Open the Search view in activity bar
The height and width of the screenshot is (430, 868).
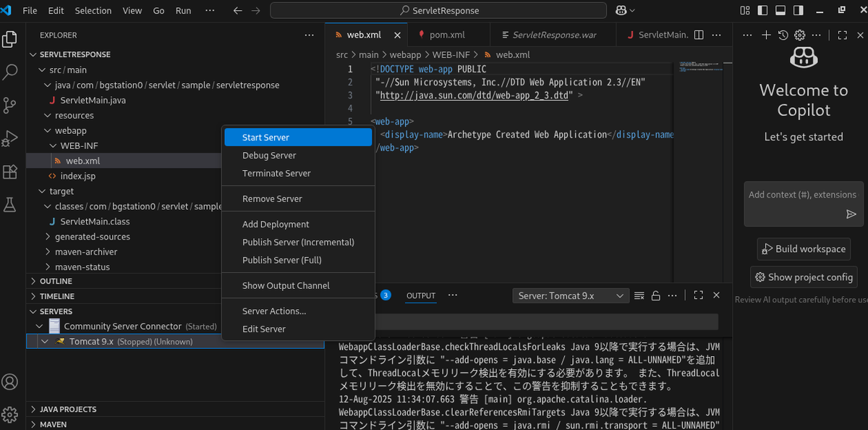[x=10, y=72]
